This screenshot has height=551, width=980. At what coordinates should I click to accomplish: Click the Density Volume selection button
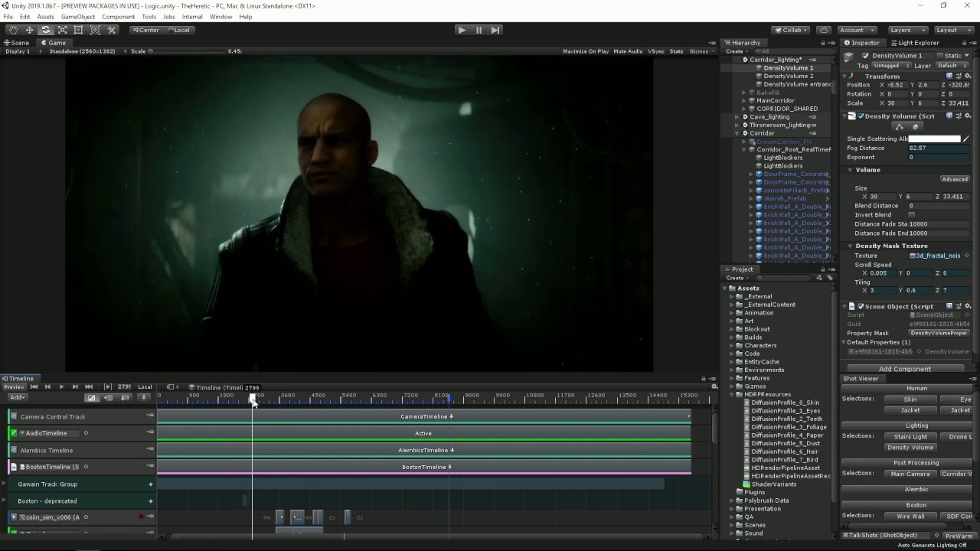coord(910,447)
